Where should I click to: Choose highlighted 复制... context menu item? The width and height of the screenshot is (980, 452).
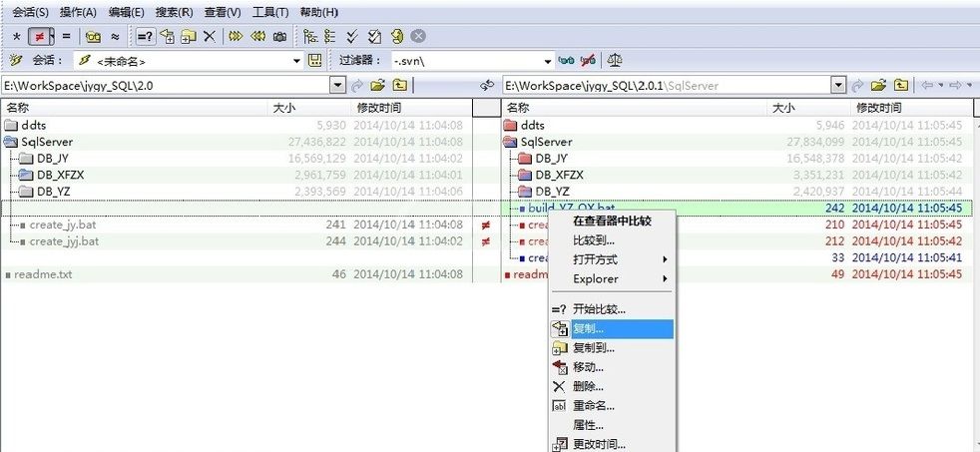(x=612, y=329)
